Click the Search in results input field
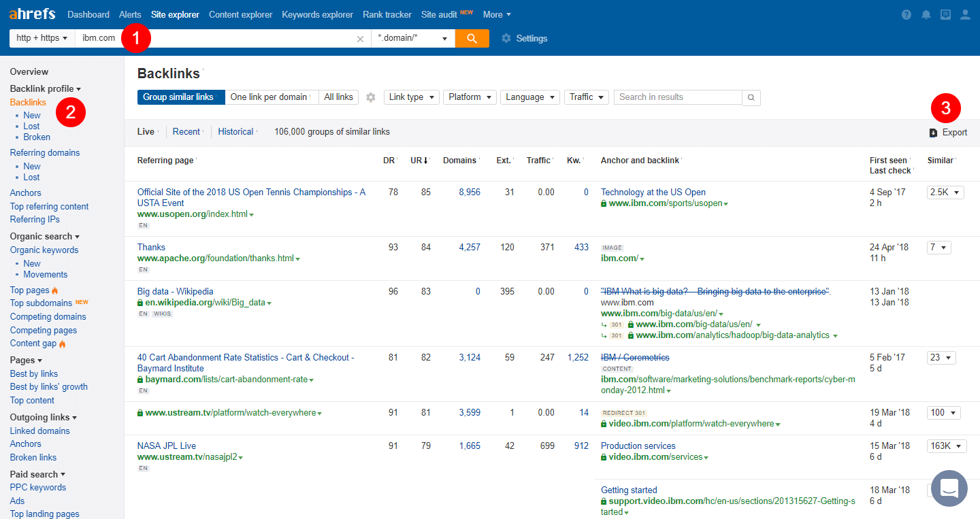The image size is (980, 519). (677, 97)
